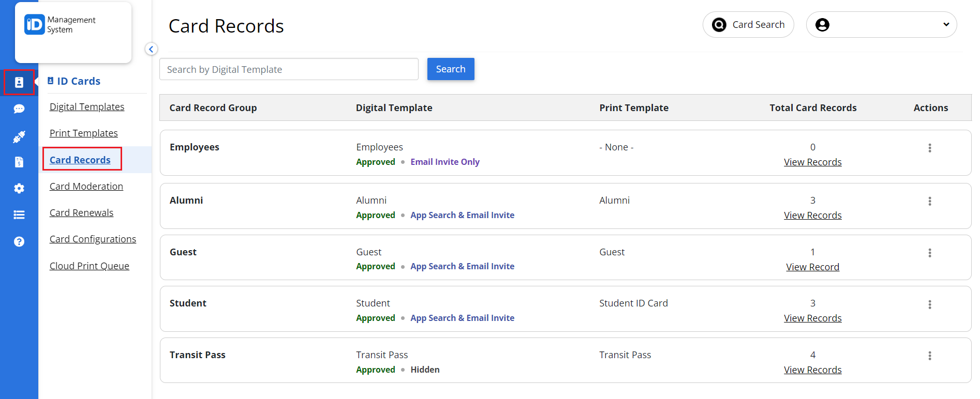This screenshot has height=399, width=980.
Task: Click the Print Template column header
Action: pos(634,108)
